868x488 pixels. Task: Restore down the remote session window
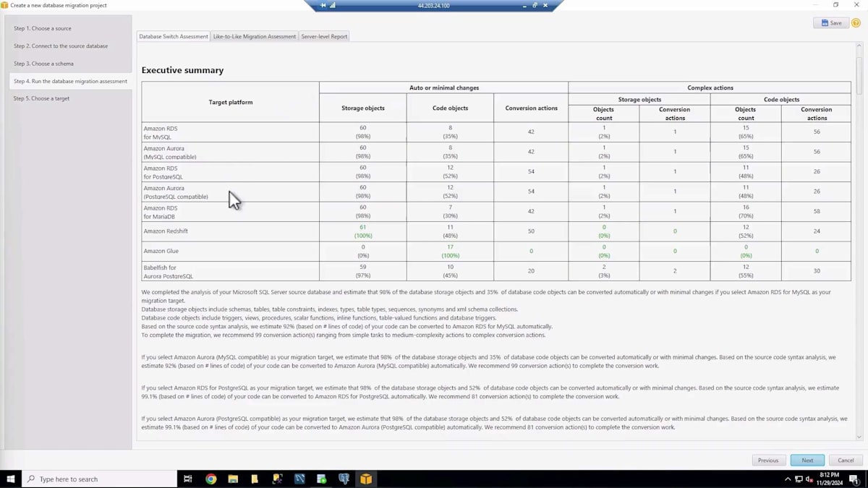tap(535, 5)
